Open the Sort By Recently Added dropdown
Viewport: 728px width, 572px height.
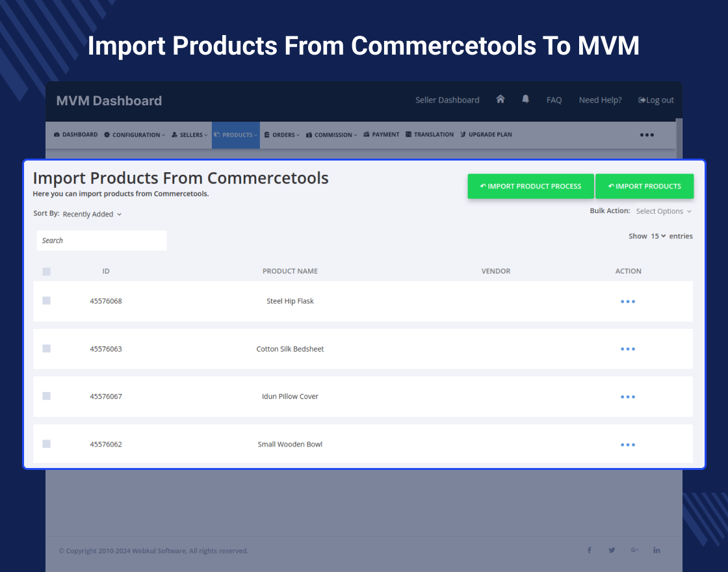click(x=92, y=214)
